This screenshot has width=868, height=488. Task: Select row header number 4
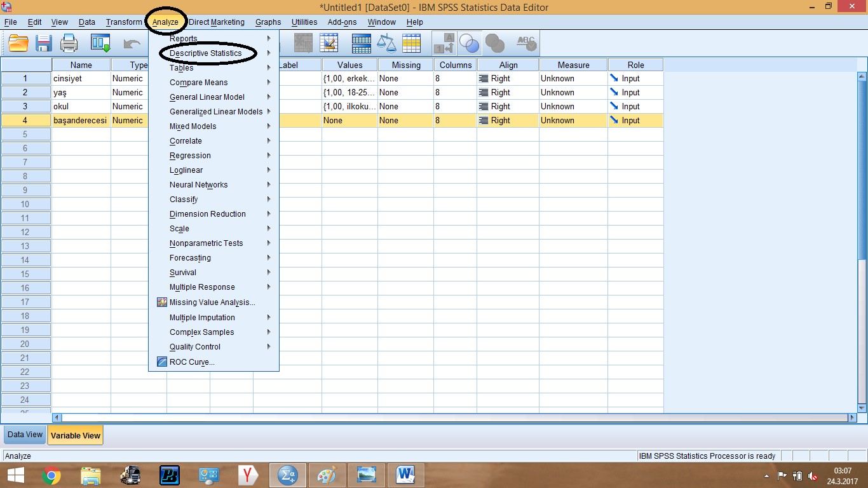pos(26,121)
